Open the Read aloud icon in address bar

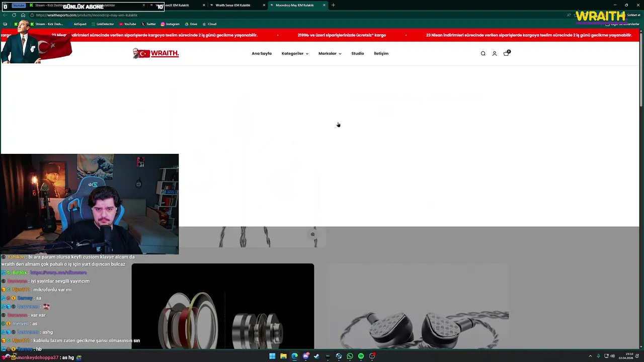click(x=569, y=15)
